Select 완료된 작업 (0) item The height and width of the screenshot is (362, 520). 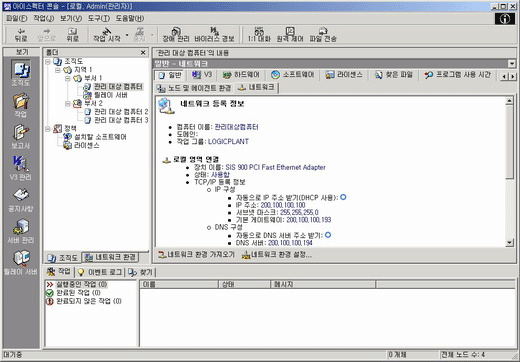pos(73,293)
